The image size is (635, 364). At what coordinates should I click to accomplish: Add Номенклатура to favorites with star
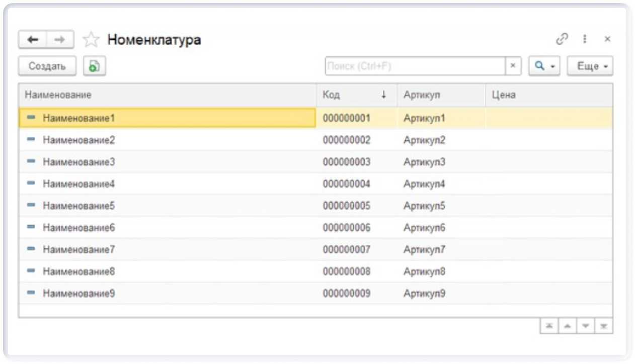coord(91,40)
